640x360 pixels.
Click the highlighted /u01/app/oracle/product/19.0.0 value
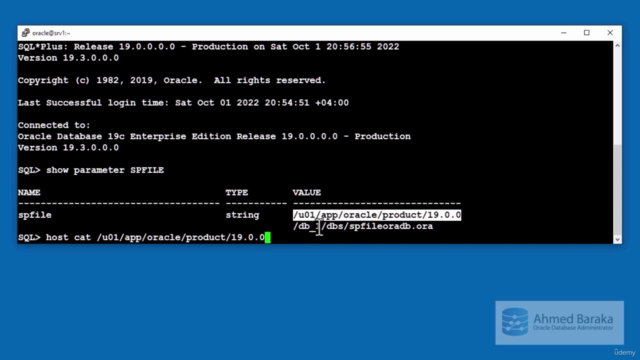pos(377,215)
